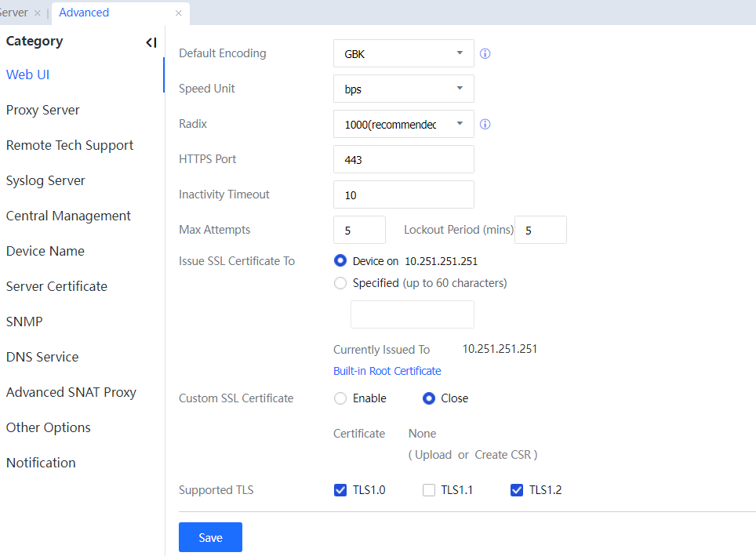
Task: Open Proxy Server category
Action: (43, 110)
